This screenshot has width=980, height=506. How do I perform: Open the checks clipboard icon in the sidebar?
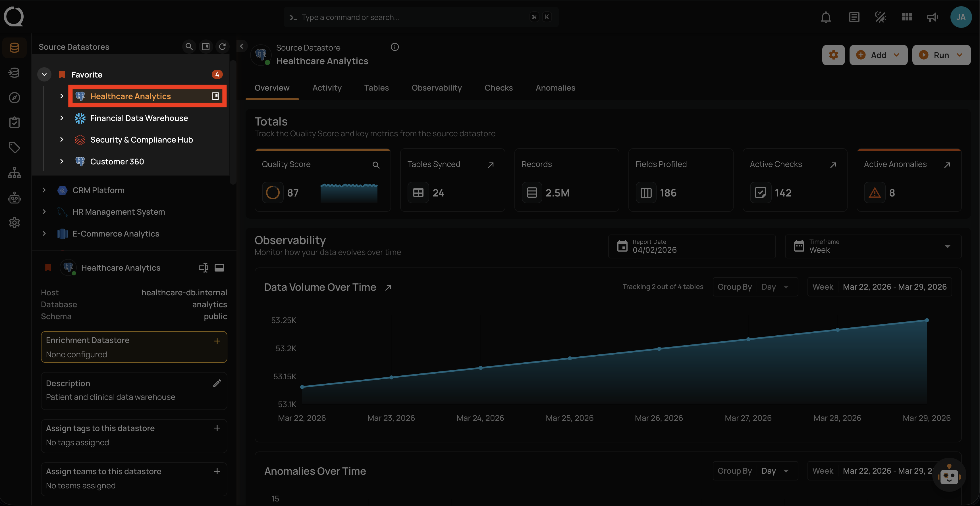pyautogui.click(x=14, y=122)
